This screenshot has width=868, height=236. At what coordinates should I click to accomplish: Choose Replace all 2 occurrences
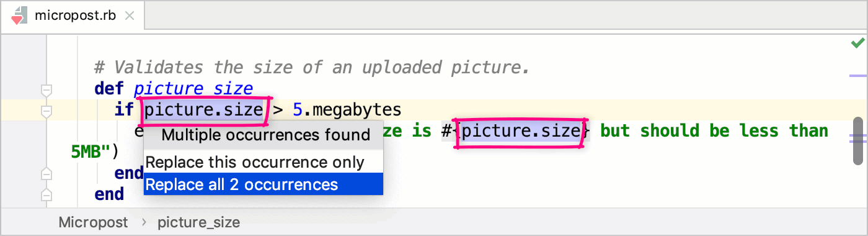click(263, 184)
